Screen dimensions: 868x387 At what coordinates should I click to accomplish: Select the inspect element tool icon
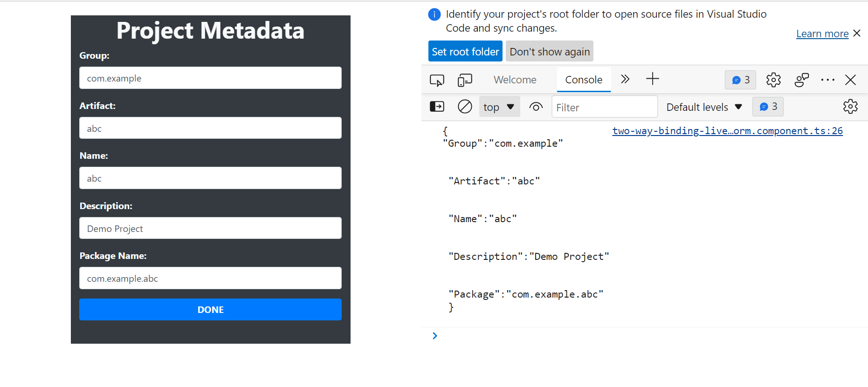point(437,80)
